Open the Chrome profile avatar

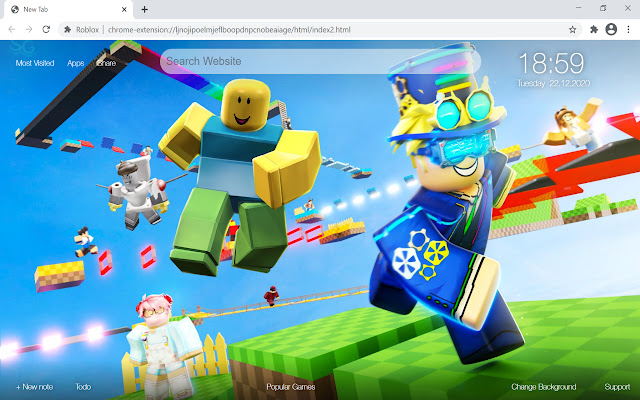[x=611, y=29]
